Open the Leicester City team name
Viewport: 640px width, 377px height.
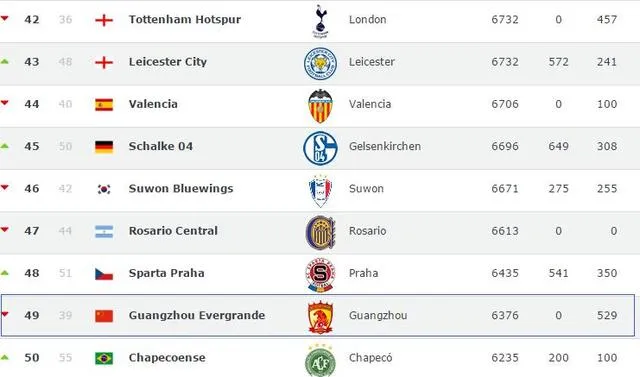[168, 62]
